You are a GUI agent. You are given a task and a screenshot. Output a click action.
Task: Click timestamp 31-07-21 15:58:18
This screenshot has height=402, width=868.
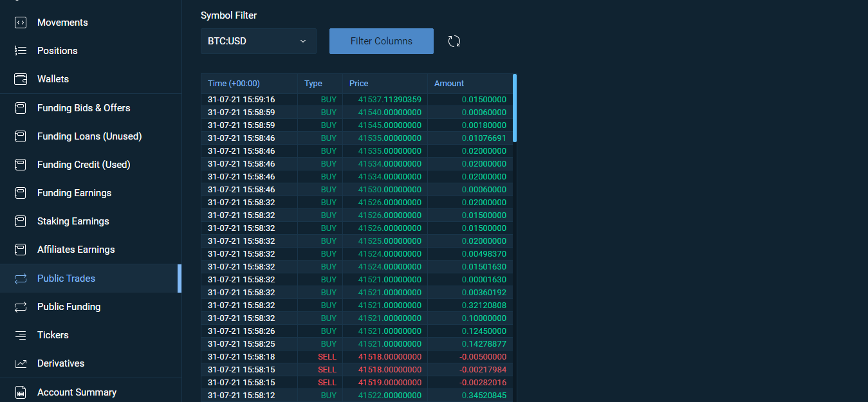click(x=241, y=357)
